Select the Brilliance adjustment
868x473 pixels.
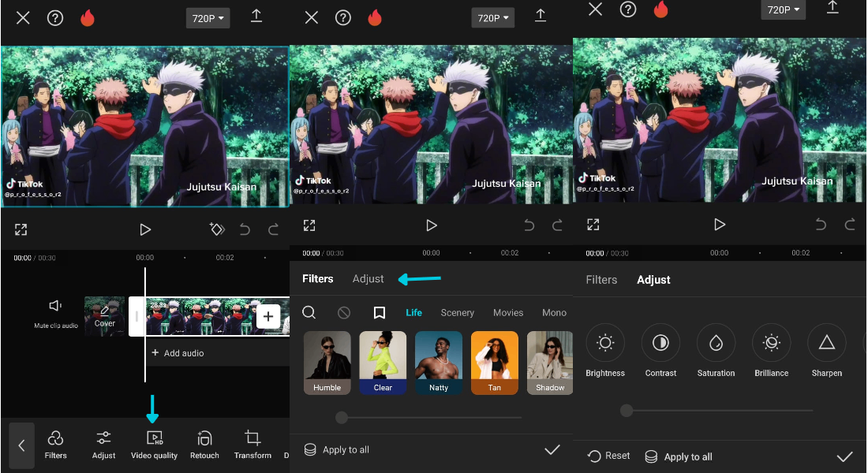(771, 351)
